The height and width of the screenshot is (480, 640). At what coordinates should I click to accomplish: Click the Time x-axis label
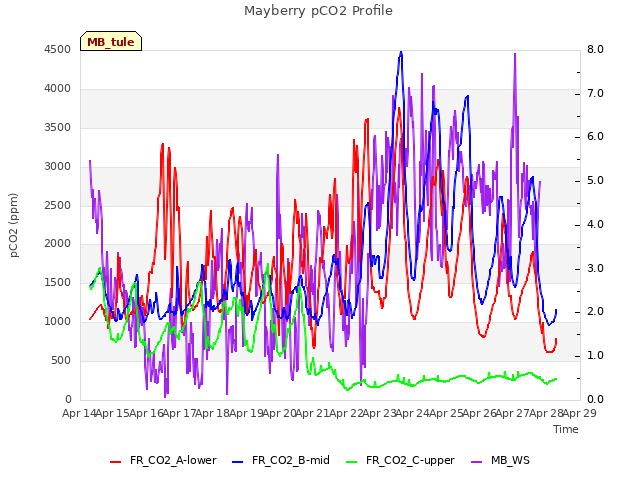[566, 429]
